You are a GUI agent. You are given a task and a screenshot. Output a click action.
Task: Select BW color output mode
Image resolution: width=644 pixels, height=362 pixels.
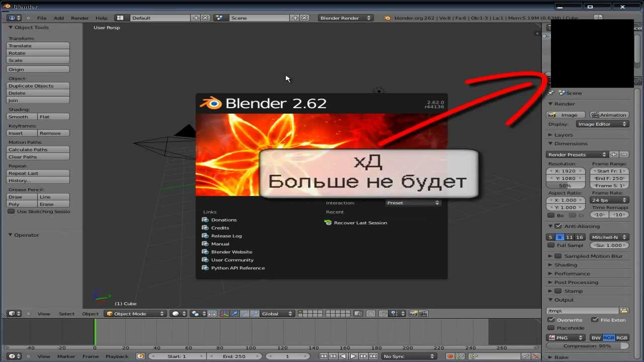pyautogui.click(x=596, y=338)
